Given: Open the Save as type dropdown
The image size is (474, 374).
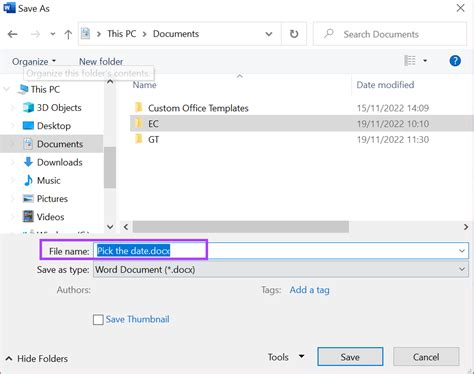Looking at the screenshot, I should 281,269.
